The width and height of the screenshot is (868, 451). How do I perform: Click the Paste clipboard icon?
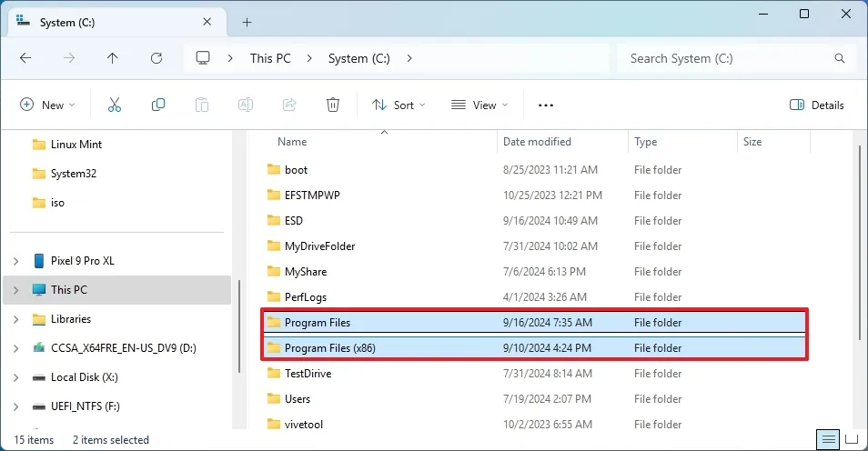coord(202,105)
